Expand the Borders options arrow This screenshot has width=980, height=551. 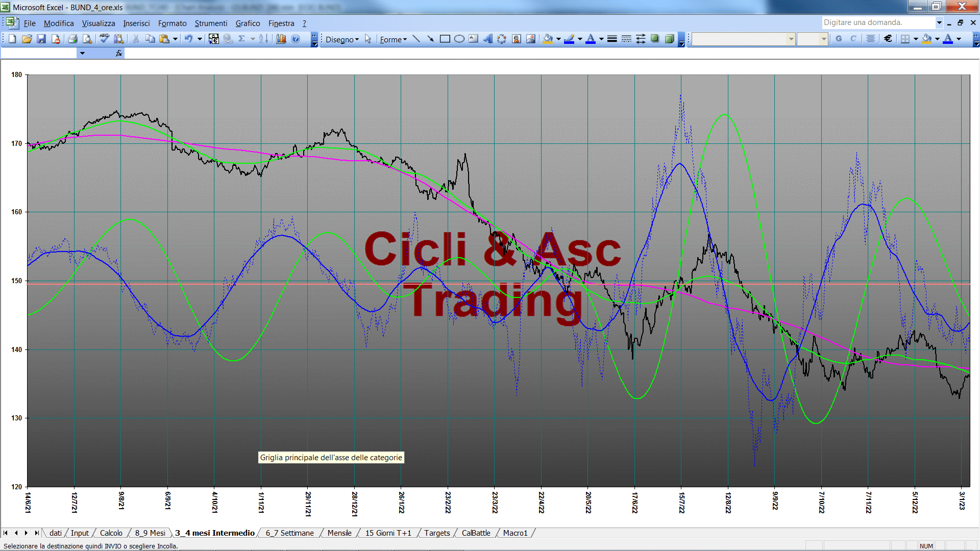click(x=916, y=39)
